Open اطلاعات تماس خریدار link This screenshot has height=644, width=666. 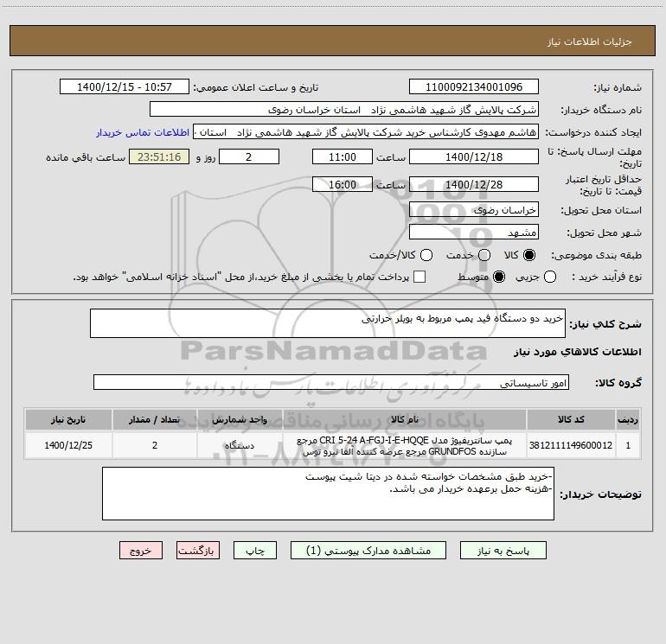pos(143,132)
